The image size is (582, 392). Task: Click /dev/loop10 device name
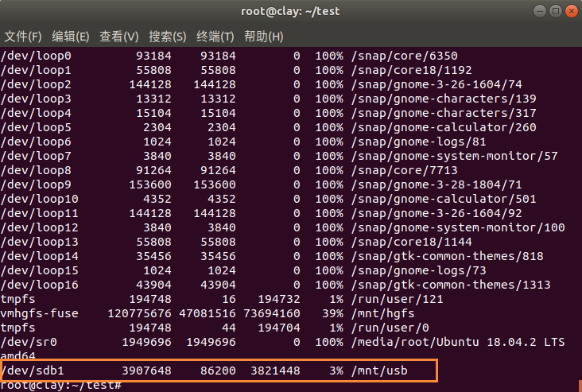coord(40,199)
